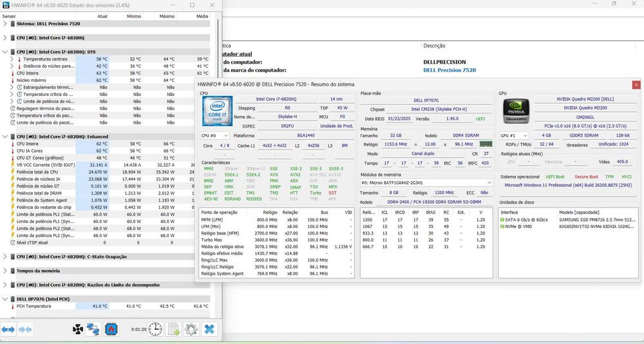Click lightning icon beside Potência total da CPU
Screen dimensions: 644x344
pyautogui.click(x=12, y=172)
